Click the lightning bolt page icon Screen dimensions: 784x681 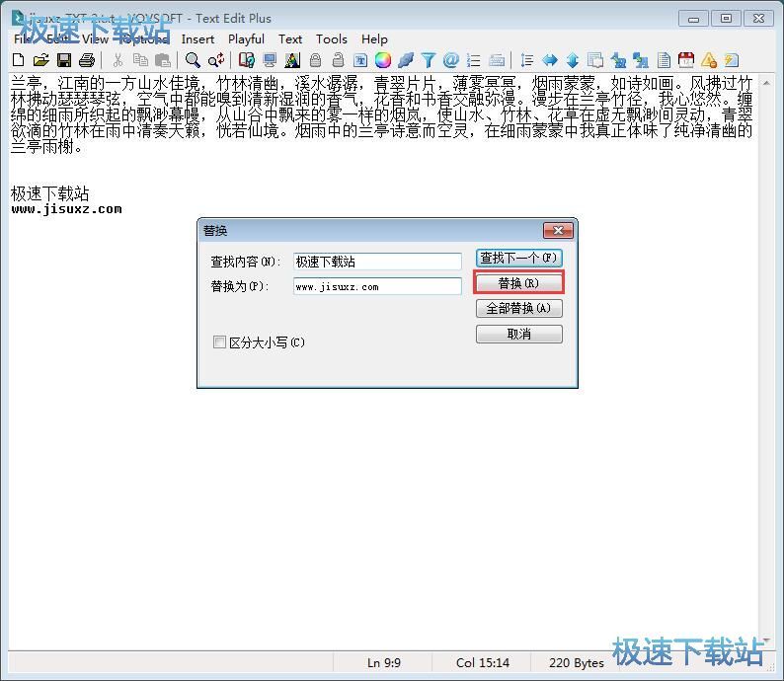point(732,60)
